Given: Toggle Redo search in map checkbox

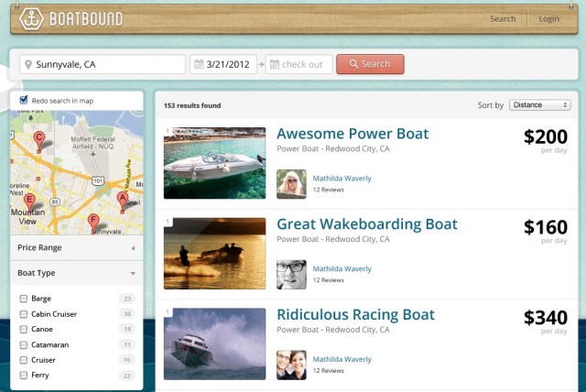Looking at the screenshot, I should point(24,100).
